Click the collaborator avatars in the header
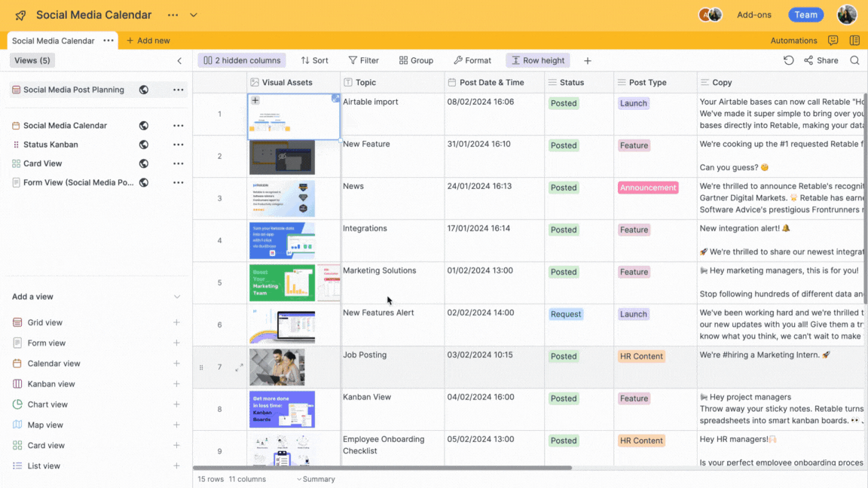 (711, 15)
